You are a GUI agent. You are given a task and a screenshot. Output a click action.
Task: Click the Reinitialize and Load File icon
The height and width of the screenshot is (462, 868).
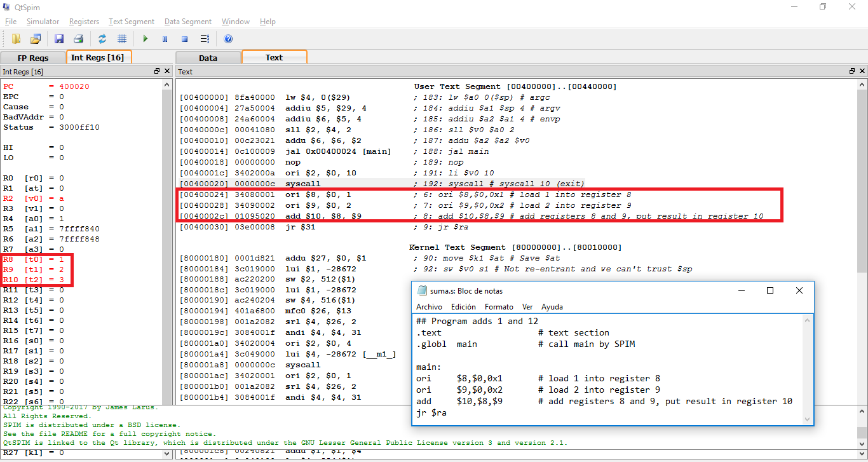tap(36, 39)
